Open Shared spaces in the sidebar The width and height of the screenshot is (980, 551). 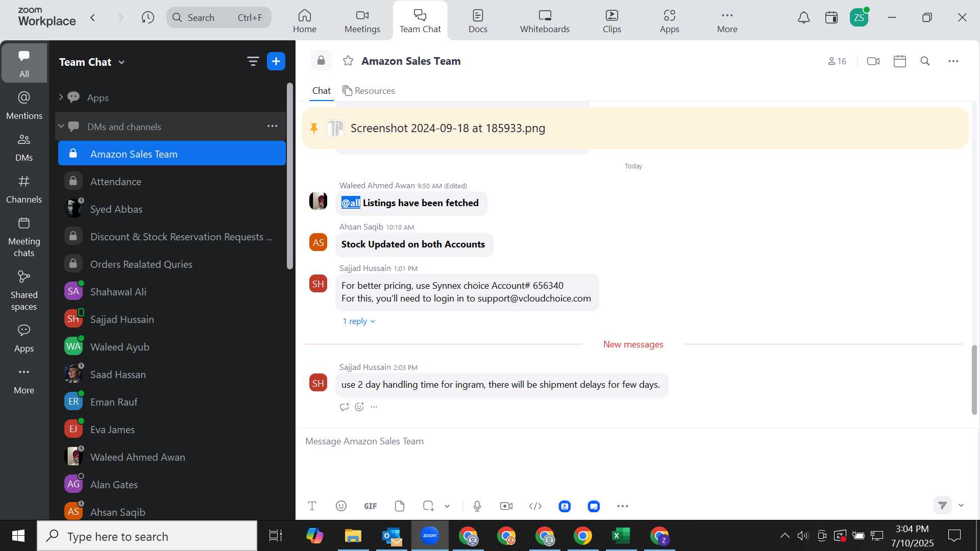[x=24, y=291]
